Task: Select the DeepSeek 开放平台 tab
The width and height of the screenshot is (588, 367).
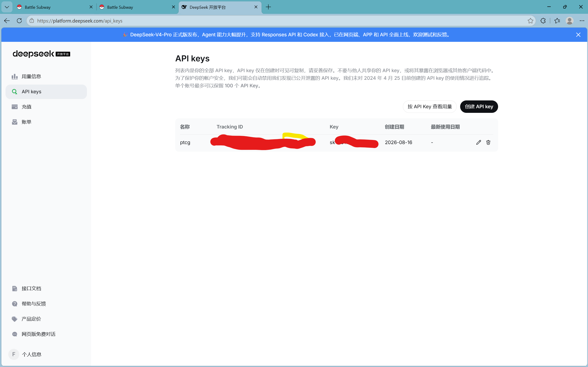Action: 220,7
